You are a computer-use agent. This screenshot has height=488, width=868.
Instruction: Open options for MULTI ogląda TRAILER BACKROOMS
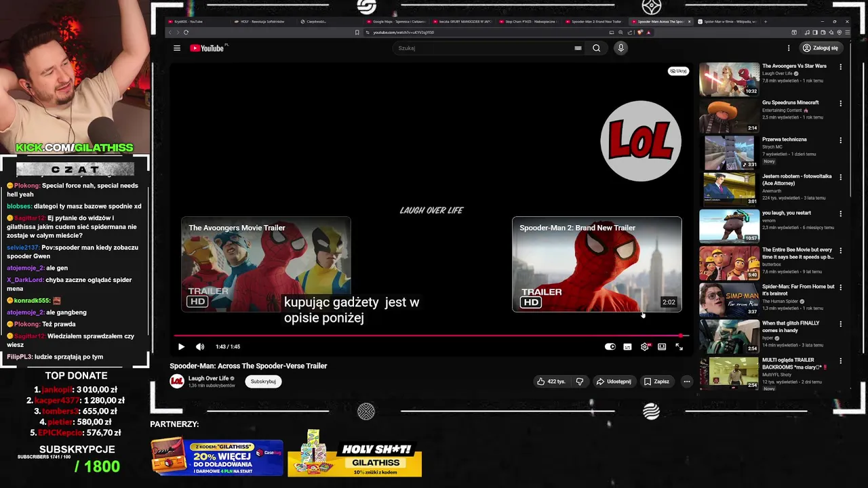pos(840,361)
